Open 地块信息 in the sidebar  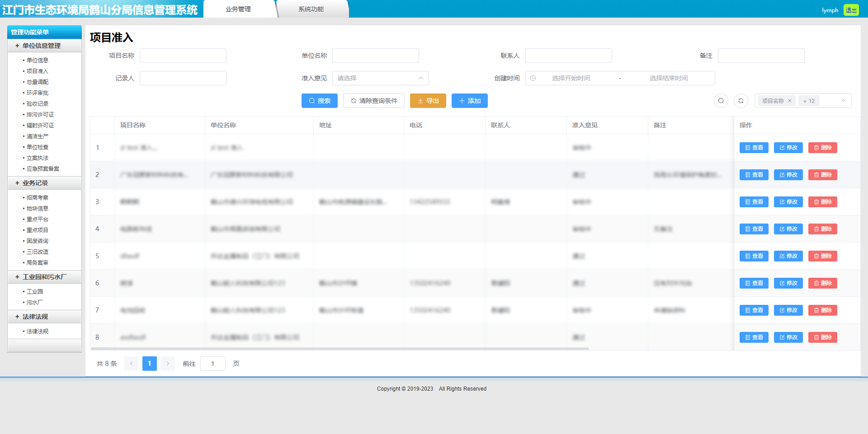[37, 208]
